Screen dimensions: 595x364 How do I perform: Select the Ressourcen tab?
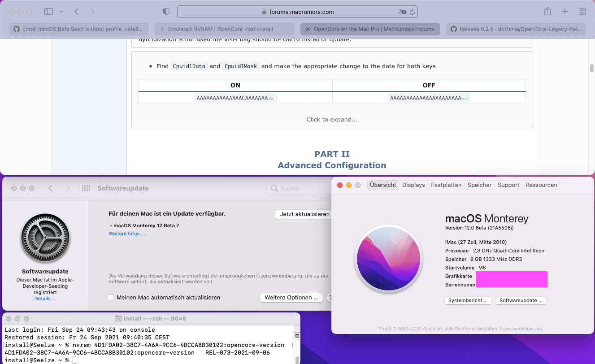tap(541, 185)
